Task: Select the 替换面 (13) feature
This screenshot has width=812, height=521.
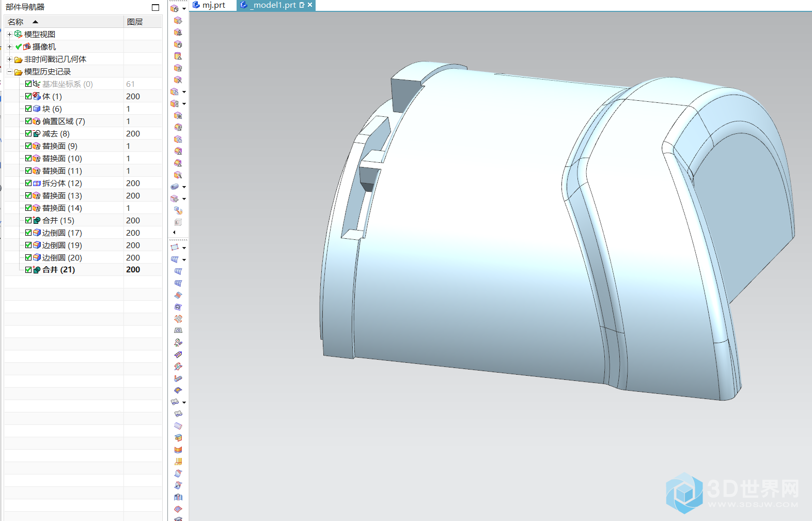Action: coord(62,195)
